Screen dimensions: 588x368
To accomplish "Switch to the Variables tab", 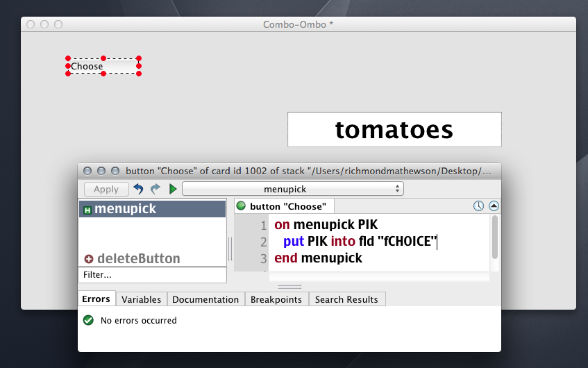I will [x=141, y=299].
